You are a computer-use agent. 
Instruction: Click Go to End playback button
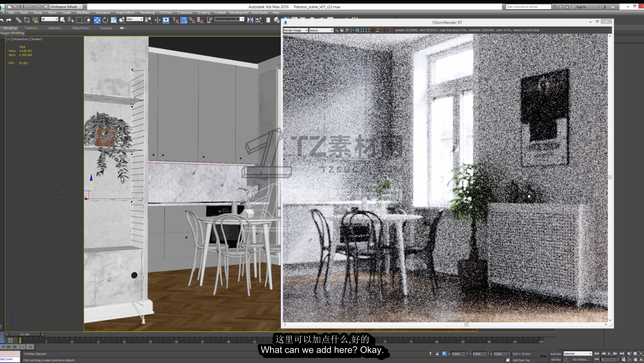coord(622,354)
